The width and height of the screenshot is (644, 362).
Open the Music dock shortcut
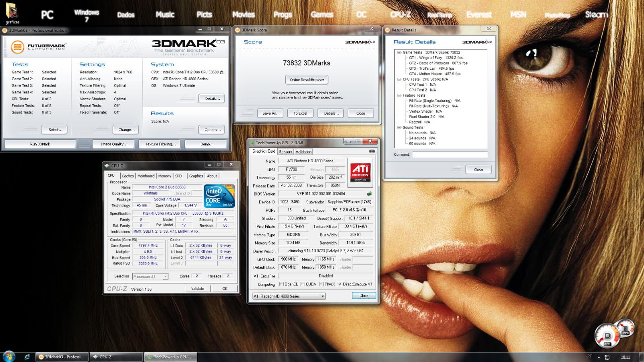point(165,14)
